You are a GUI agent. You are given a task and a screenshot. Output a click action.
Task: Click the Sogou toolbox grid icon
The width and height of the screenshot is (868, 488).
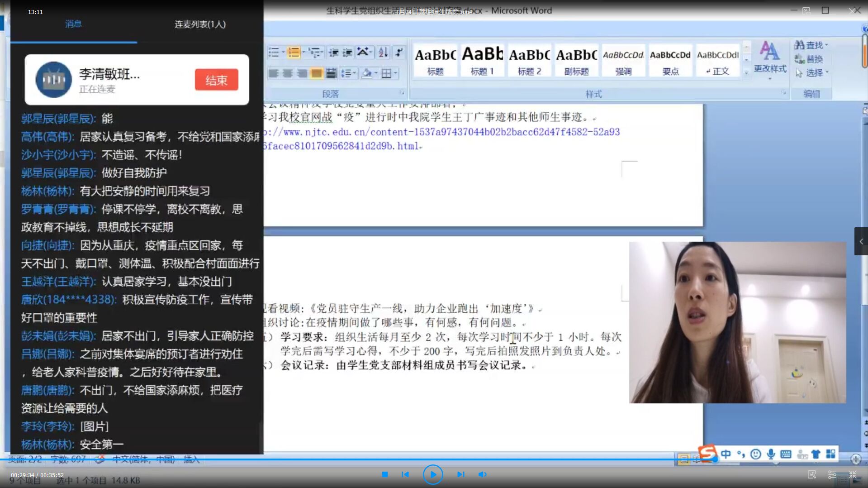pos(830,454)
